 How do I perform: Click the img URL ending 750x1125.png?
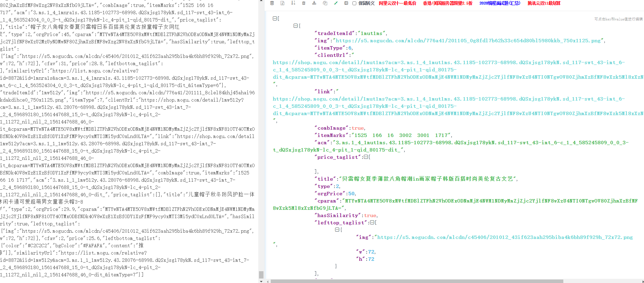pyautogui.click(x=468, y=41)
